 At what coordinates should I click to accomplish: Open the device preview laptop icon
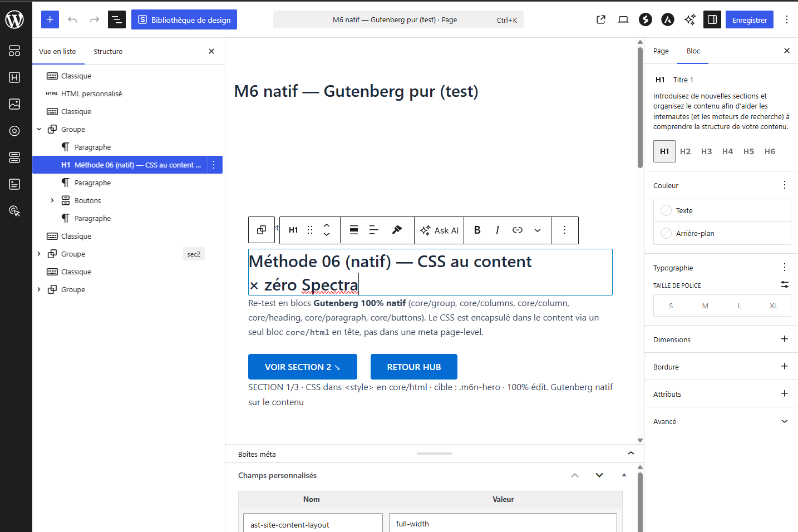[x=623, y=19]
